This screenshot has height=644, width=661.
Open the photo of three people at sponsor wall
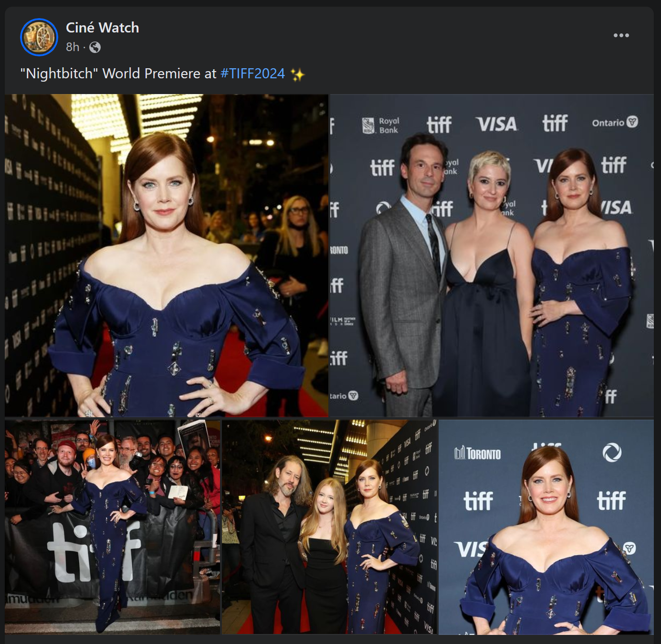[x=492, y=255]
